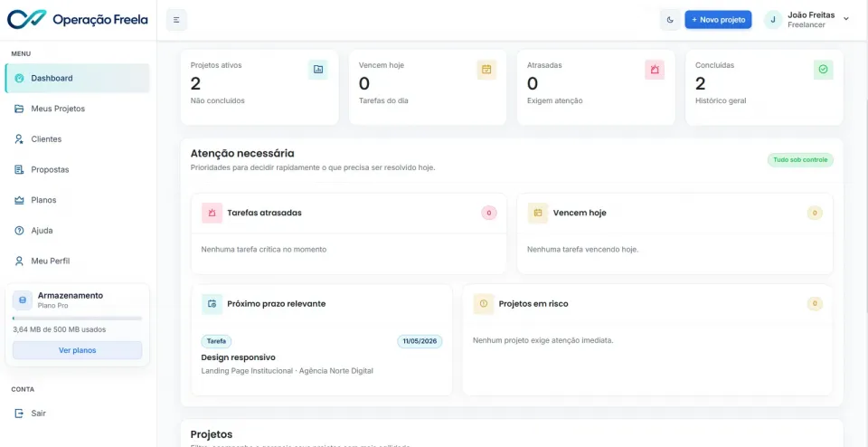
Task: Click the Projetos section heading
Action: pyautogui.click(x=212, y=434)
